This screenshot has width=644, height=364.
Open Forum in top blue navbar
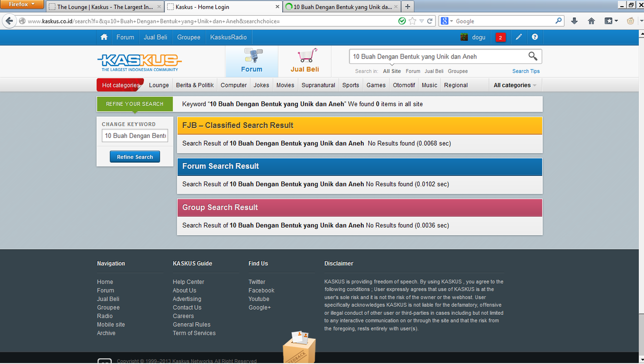coord(125,37)
